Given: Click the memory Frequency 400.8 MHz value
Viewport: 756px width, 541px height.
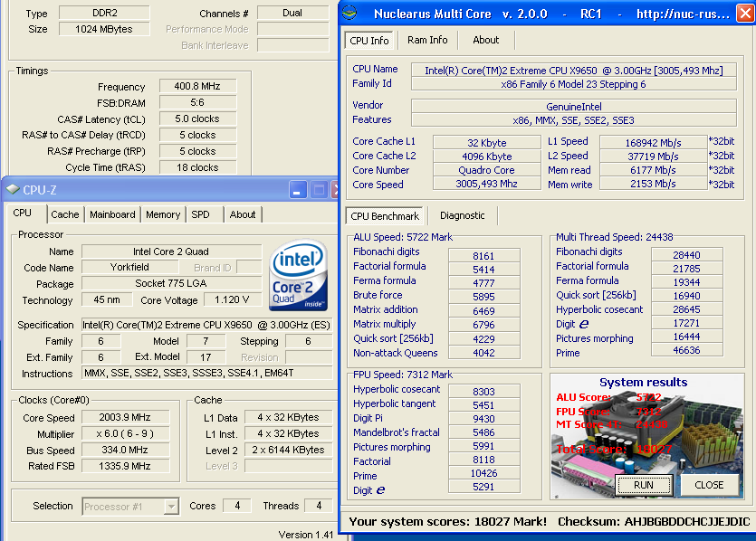Looking at the screenshot, I should pyautogui.click(x=197, y=86).
